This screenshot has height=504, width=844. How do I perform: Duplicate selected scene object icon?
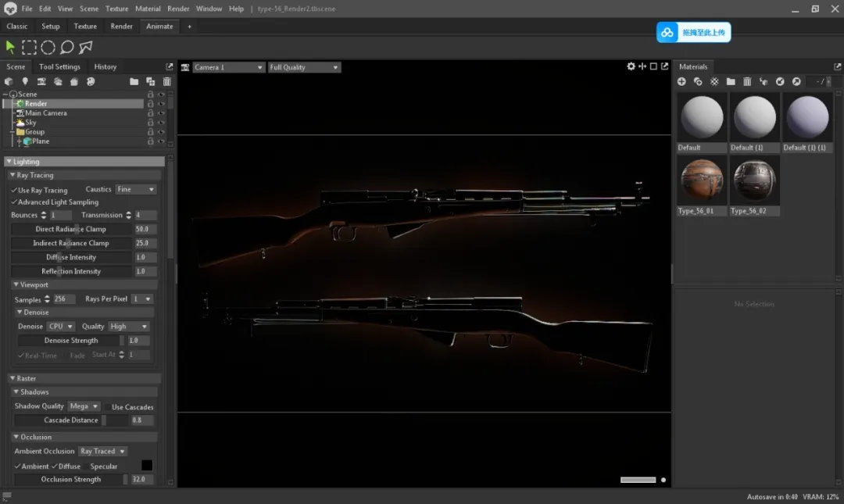(151, 81)
